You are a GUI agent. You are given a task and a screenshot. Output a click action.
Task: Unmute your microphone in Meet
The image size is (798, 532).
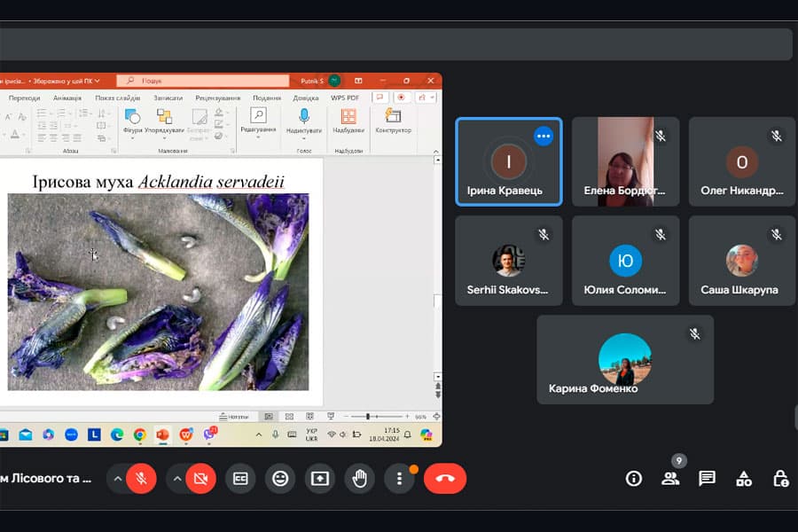pyautogui.click(x=141, y=479)
